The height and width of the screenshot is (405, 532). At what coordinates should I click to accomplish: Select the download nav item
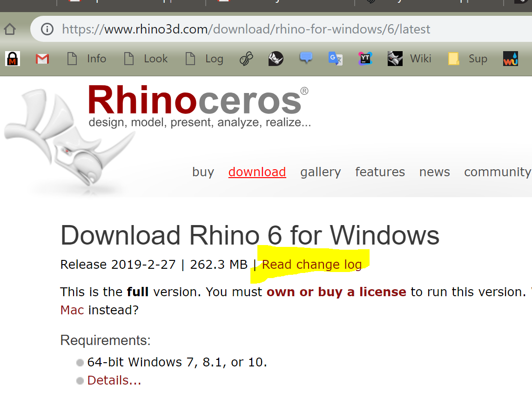point(257,172)
